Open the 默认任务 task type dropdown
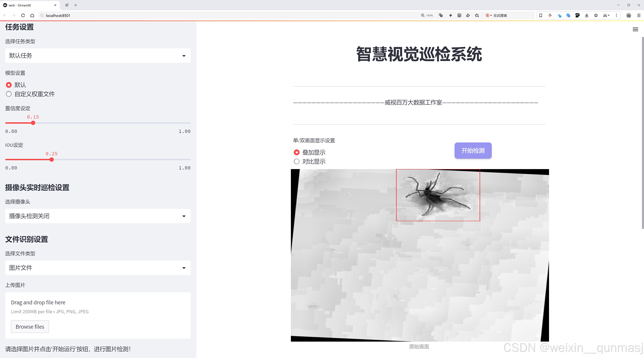644x358 pixels. (98, 56)
